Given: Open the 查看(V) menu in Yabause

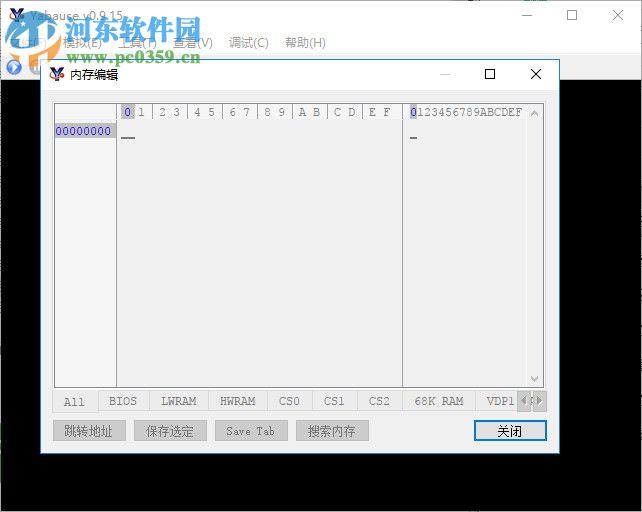Looking at the screenshot, I should [193, 43].
